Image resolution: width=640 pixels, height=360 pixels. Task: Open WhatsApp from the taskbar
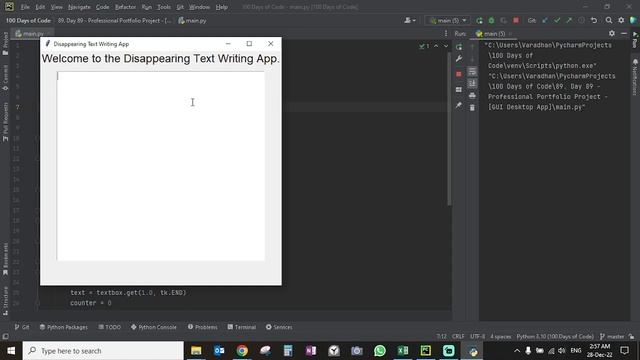380,351
